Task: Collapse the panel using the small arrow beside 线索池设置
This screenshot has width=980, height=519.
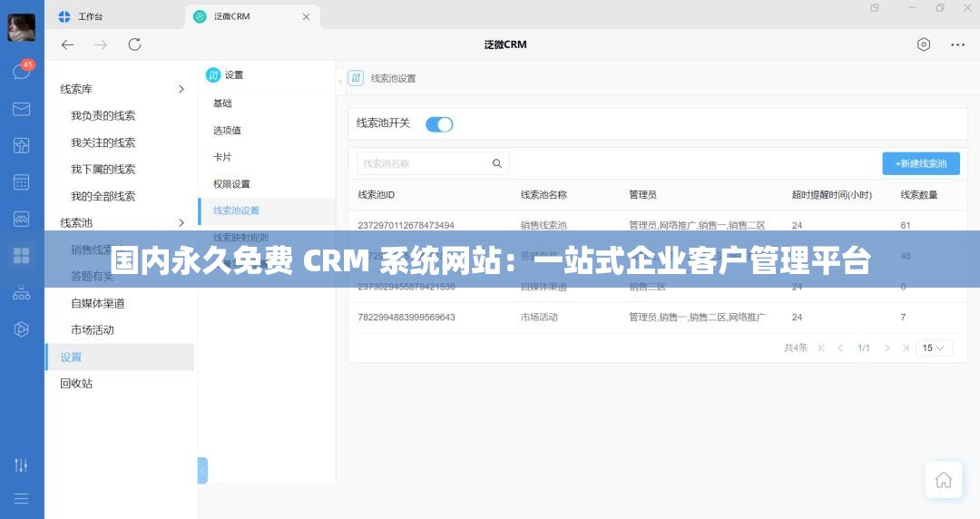Action: click(x=340, y=82)
